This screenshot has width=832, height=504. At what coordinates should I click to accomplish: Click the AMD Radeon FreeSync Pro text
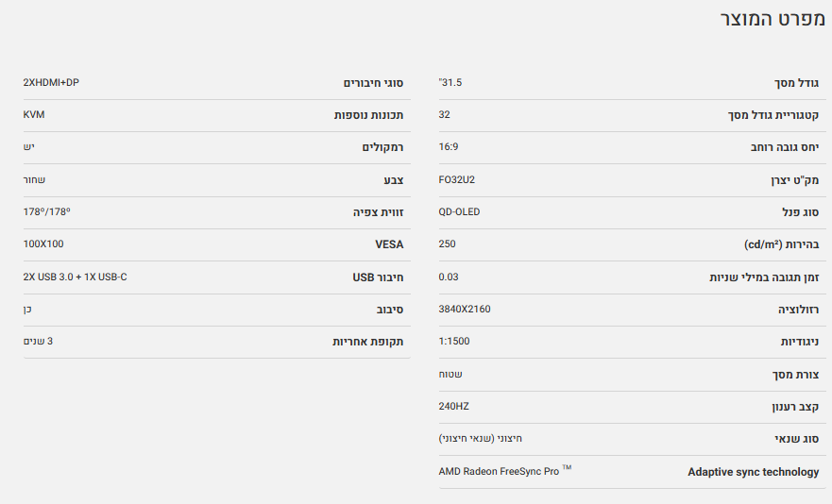[x=499, y=471]
